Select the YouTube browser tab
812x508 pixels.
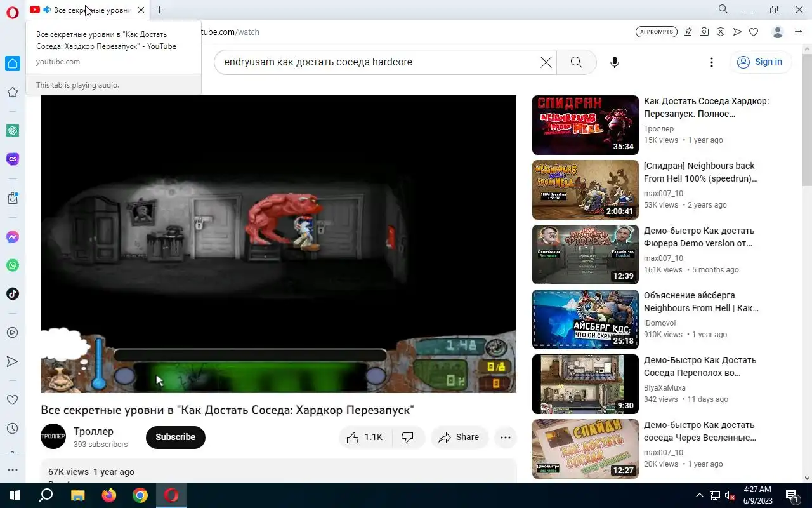tap(87, 10)
